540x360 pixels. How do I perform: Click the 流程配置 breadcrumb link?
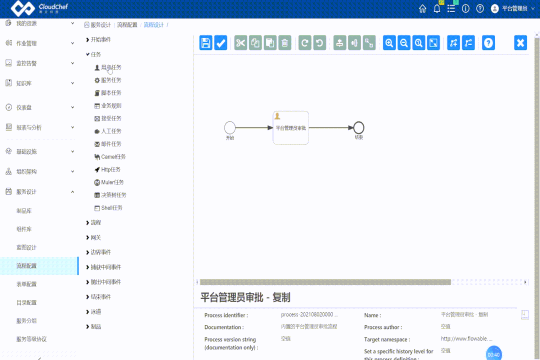click(127, 25)
